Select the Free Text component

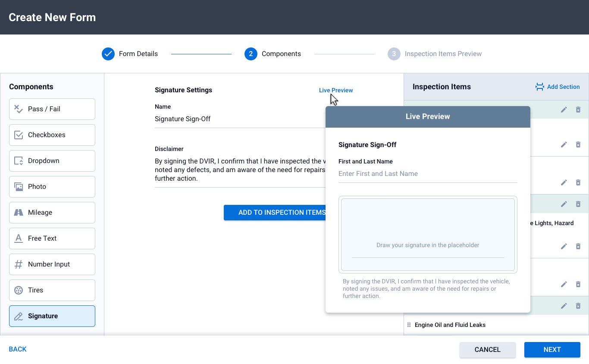click(52, 238)
